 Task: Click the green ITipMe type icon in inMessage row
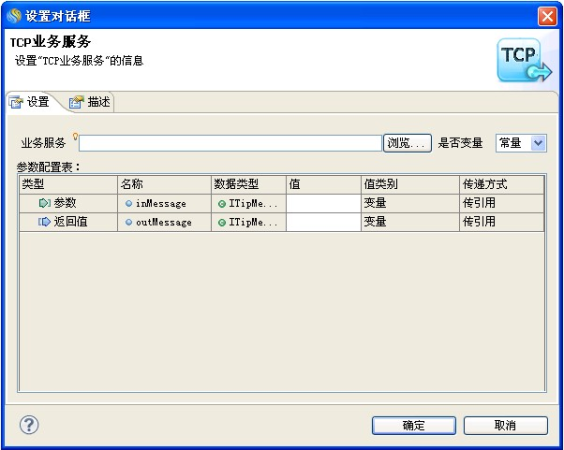click(x=222, y=204)
